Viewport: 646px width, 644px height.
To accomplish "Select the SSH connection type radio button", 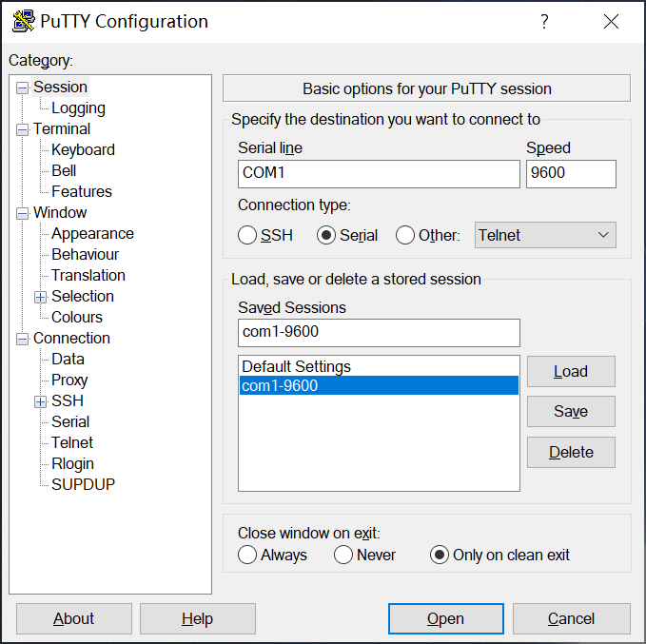I will 247,235.
